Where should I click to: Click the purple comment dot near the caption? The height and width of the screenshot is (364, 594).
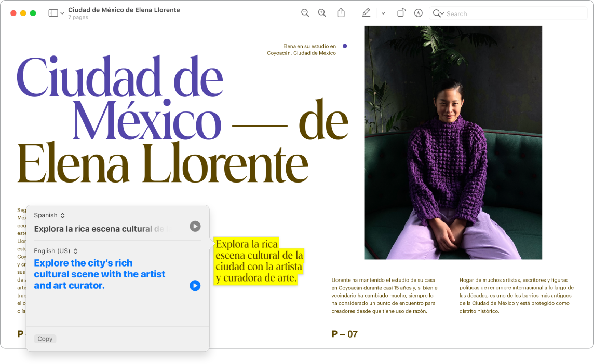[345, 46]
